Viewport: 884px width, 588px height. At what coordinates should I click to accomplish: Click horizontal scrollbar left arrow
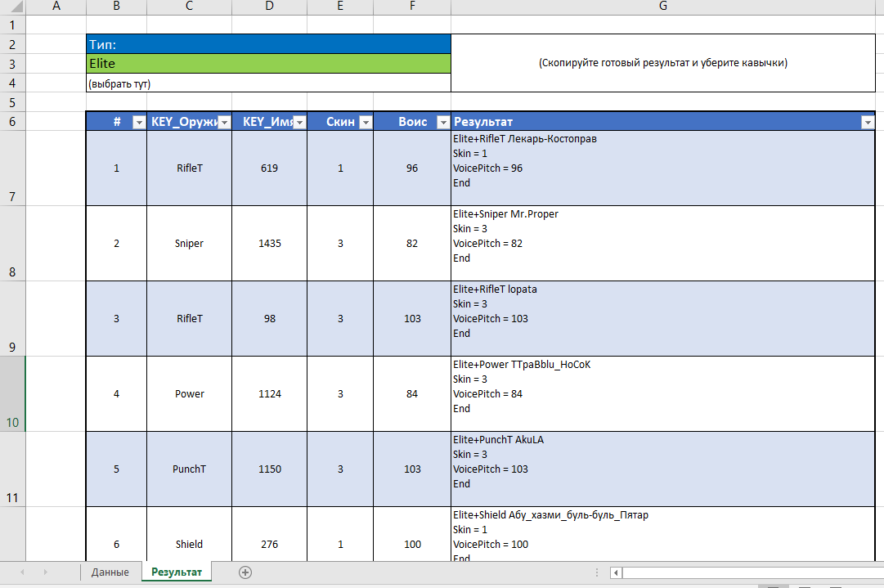click(616, 572)
